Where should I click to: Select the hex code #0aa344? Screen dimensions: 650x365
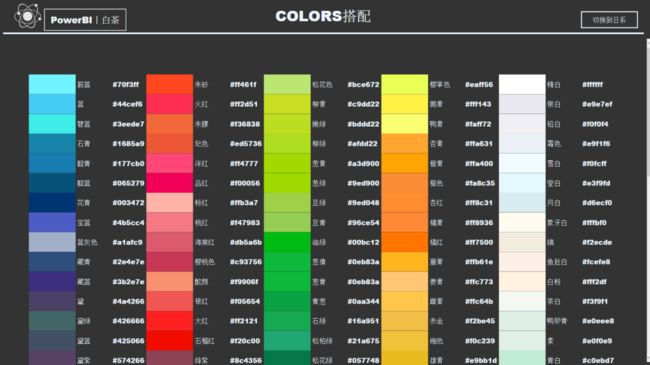pos(363,301)
